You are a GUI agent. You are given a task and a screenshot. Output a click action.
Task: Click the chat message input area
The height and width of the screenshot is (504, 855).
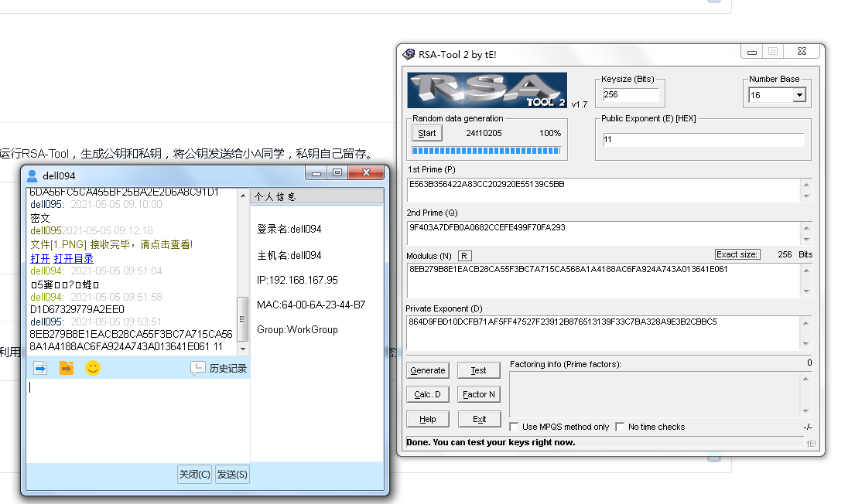pos(138,420)
